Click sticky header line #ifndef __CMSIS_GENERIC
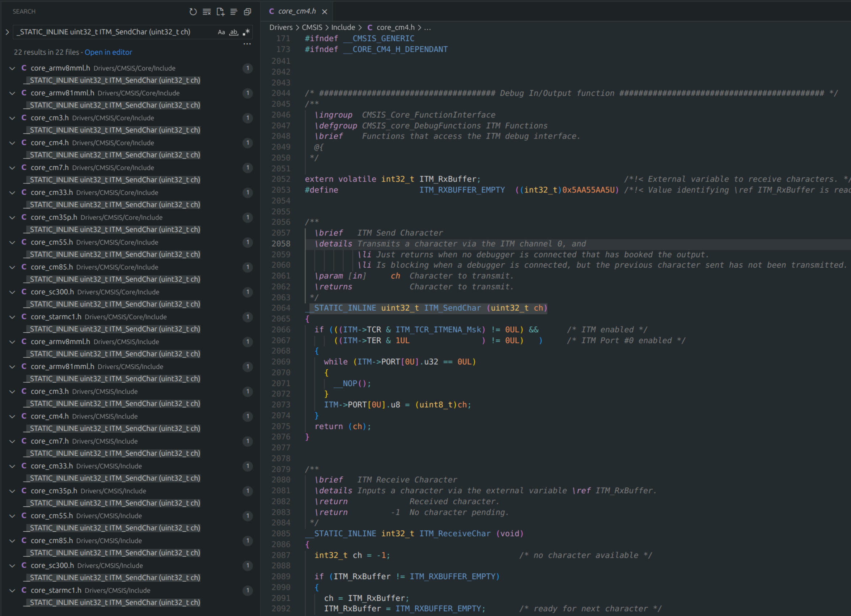Viewport: 851px width, 616px height. [359, 38]
